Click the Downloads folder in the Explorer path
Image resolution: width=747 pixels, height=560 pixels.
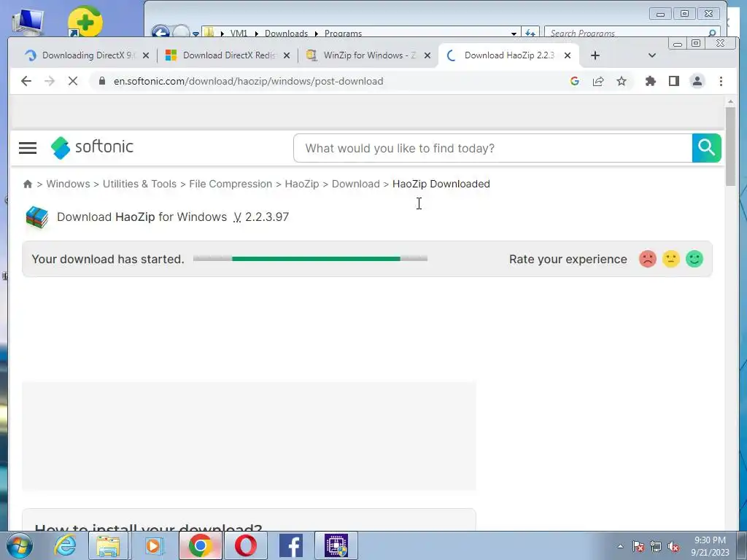(286, 34)
